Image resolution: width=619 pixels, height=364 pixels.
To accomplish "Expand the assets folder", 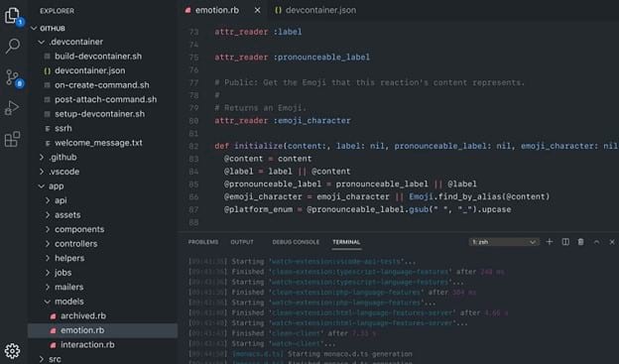I will (48, 215).
